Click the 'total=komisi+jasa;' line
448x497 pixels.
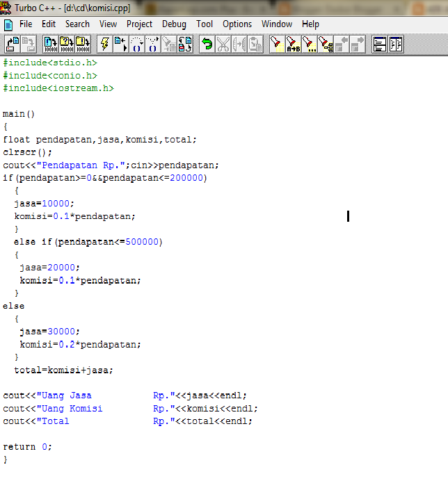click(63, 370)
